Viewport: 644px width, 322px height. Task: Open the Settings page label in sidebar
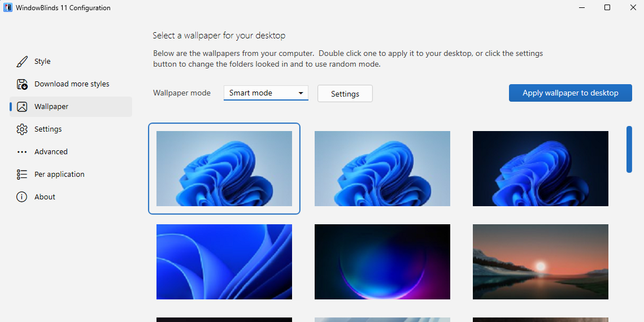48,129
